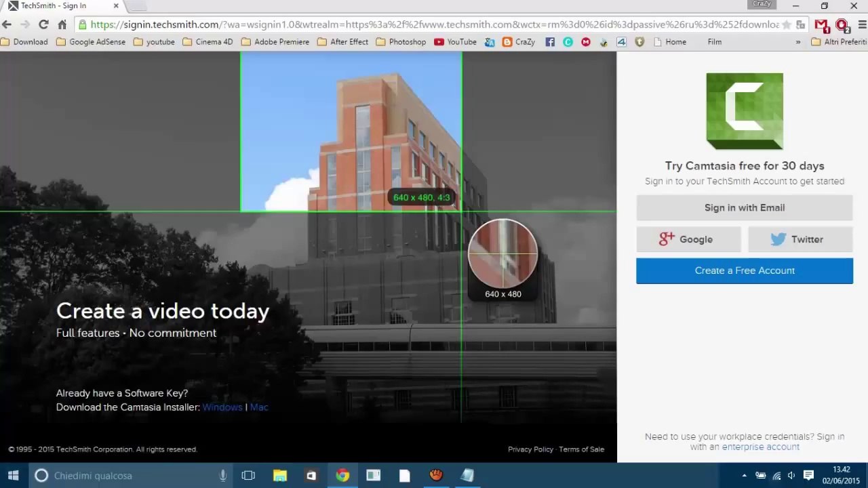
Task: Open the Gmail extension icon
Action: pos(822,25)
